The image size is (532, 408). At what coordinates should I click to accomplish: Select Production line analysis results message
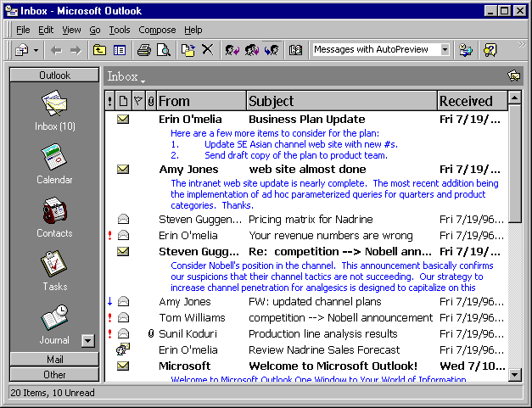coord(306,333)
